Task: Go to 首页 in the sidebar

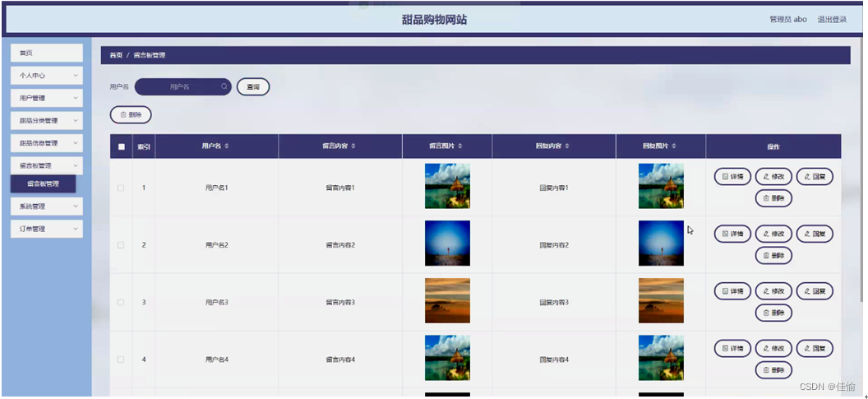Action: [x=47, y=53]
